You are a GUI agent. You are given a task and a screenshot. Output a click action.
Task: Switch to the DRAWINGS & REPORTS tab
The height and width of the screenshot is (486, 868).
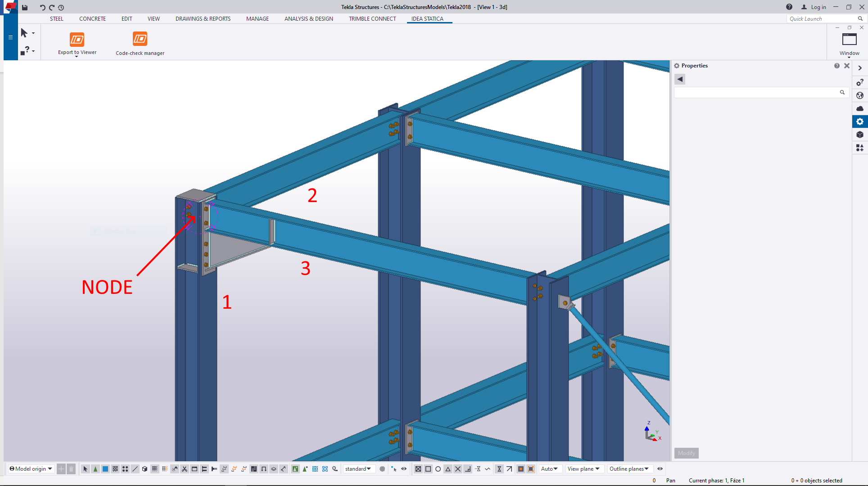tap(203, 19)
